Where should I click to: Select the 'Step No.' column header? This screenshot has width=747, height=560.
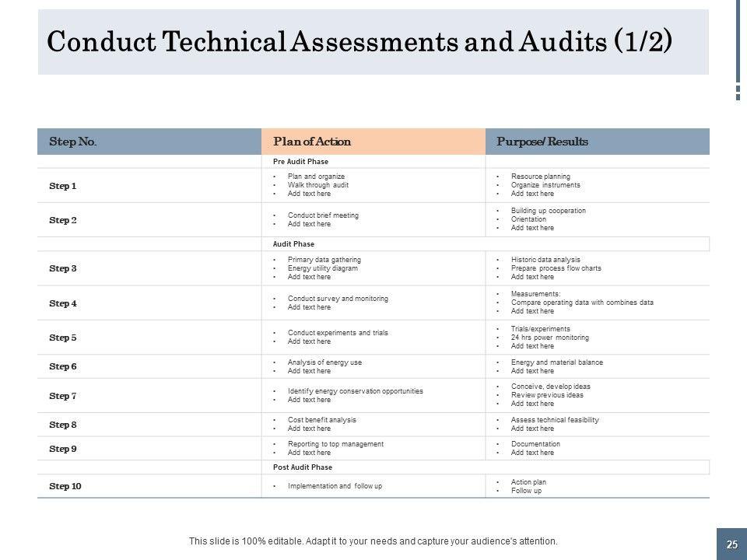(x=72, y=142)
